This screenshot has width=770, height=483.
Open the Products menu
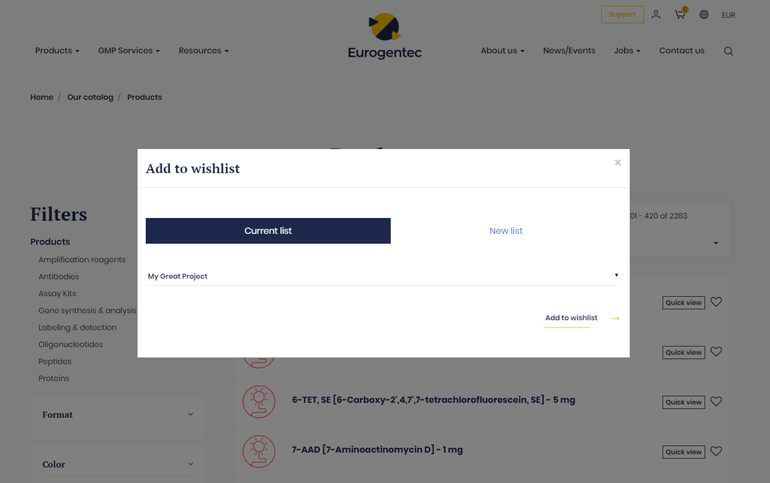(57, 51)
